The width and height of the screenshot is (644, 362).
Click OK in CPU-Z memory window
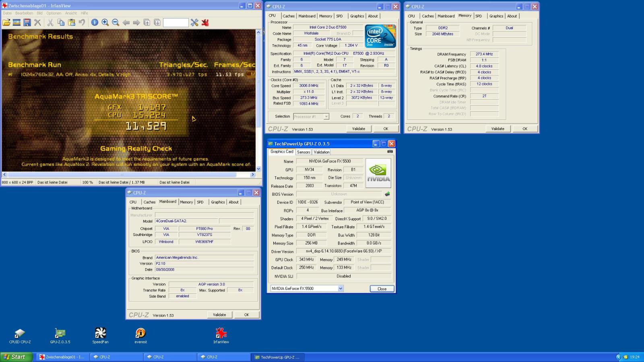coord(525,129)
